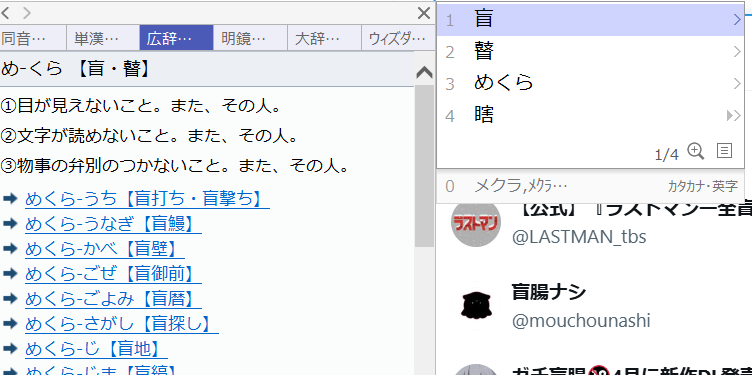This screenshot has height=375, width=752.
Task: Click the scroll-up chevron in dictionary panel
Action: [424, 72]
